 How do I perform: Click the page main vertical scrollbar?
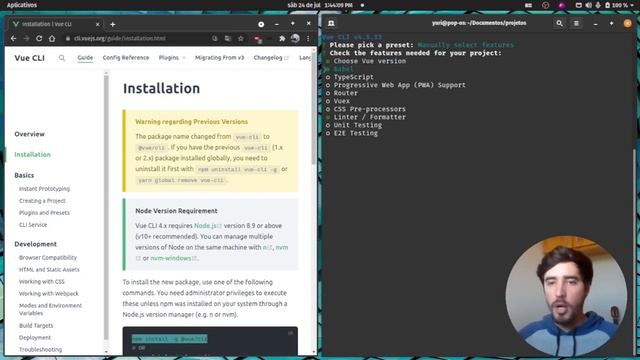coord(314,108)
